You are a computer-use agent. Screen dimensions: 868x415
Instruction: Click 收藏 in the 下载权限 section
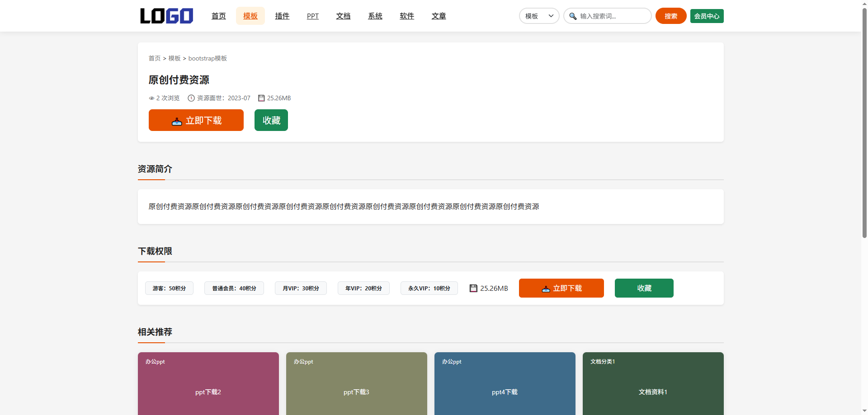644,288
